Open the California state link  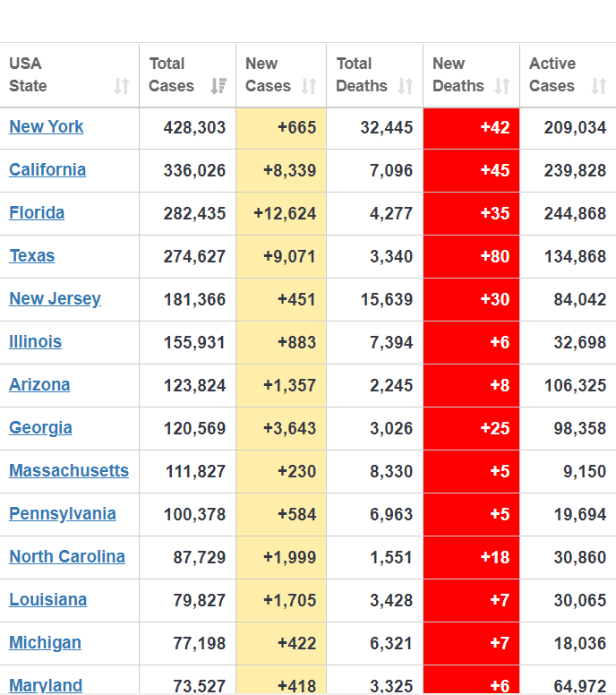click(x=47, y=170)
